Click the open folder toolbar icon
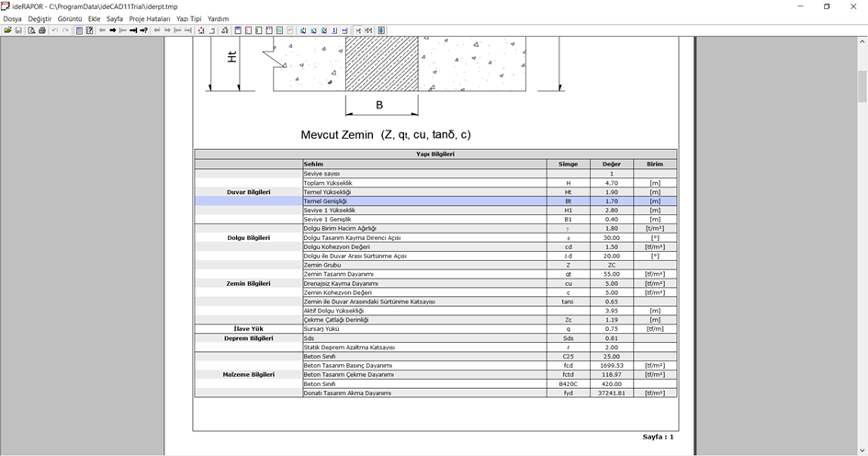Screen dimensions: 868x456 coord(7,30)
